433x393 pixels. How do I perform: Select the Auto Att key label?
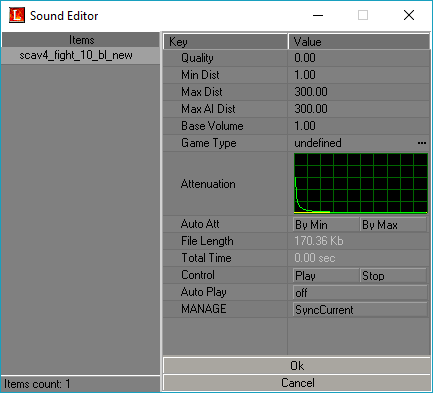[x=200, y=224]
